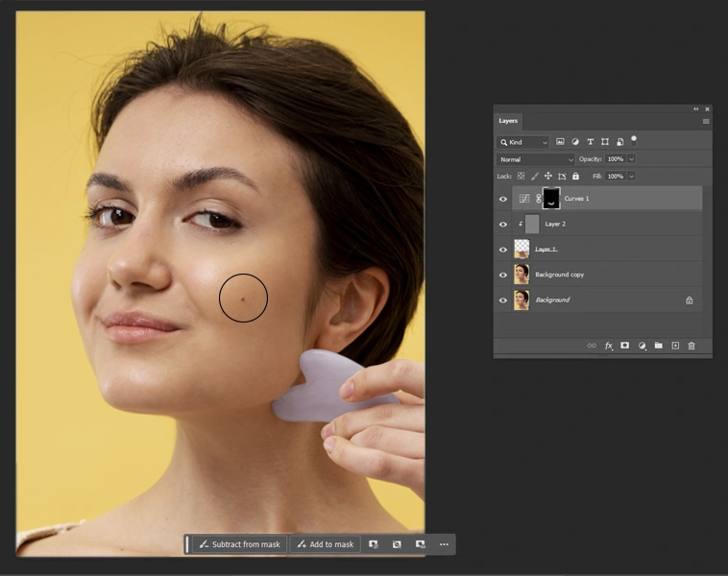This screenshot has height=576, width=728.
Task: Click the add layer mask icon
Action: point(624,346)
